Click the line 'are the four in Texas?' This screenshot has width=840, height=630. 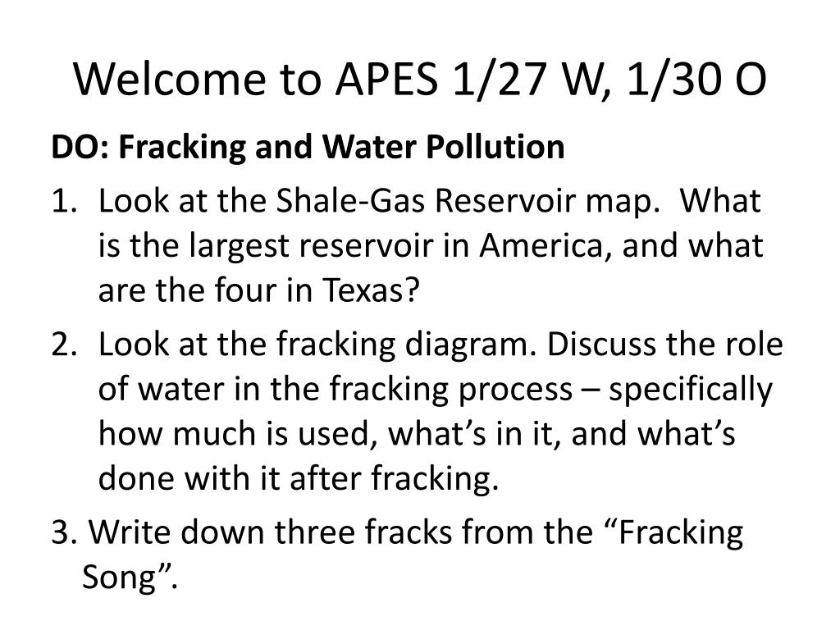(258, 290)
